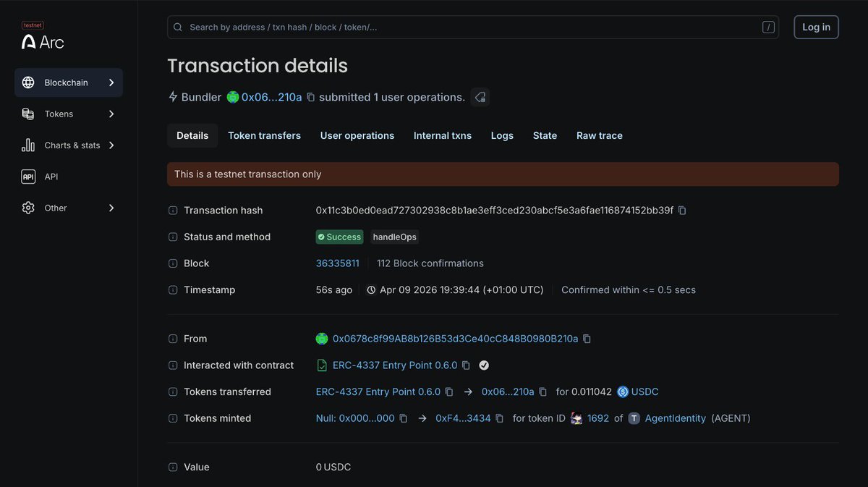
Task: Click the timestamp clock icon
Action: coord(371,290)
